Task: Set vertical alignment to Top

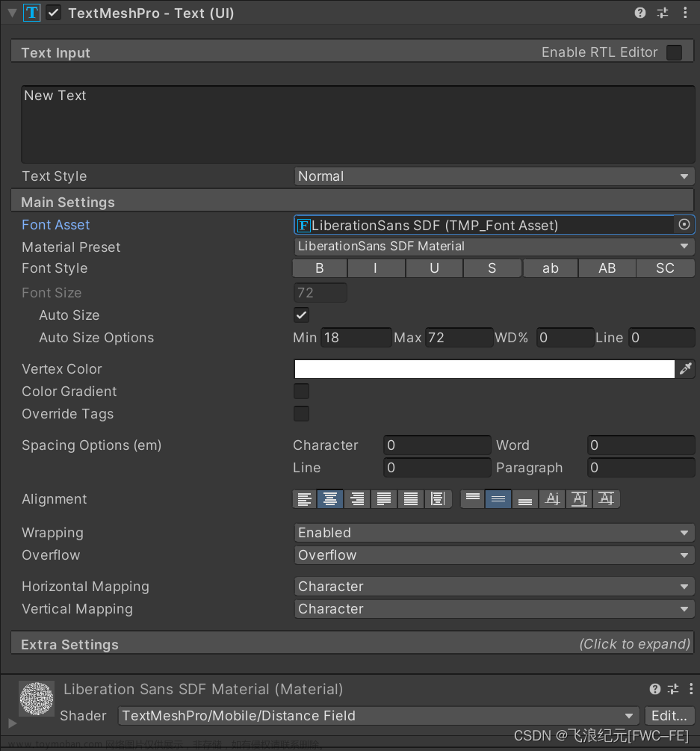Action: coord(473,499)
